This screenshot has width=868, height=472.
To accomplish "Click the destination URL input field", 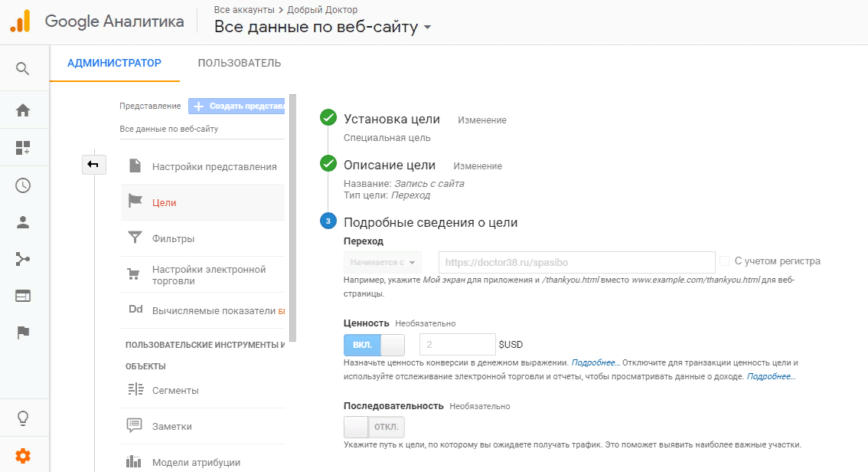I will click(576, 262).
